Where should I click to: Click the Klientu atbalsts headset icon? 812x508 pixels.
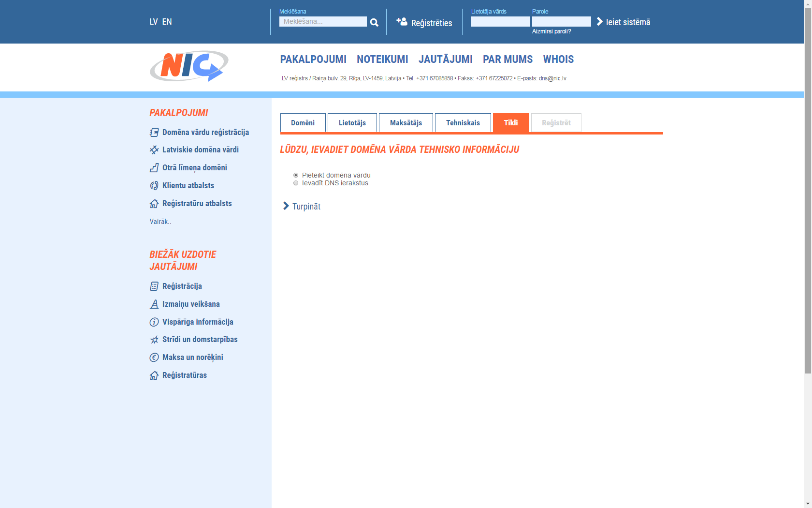tap(154, 186)
